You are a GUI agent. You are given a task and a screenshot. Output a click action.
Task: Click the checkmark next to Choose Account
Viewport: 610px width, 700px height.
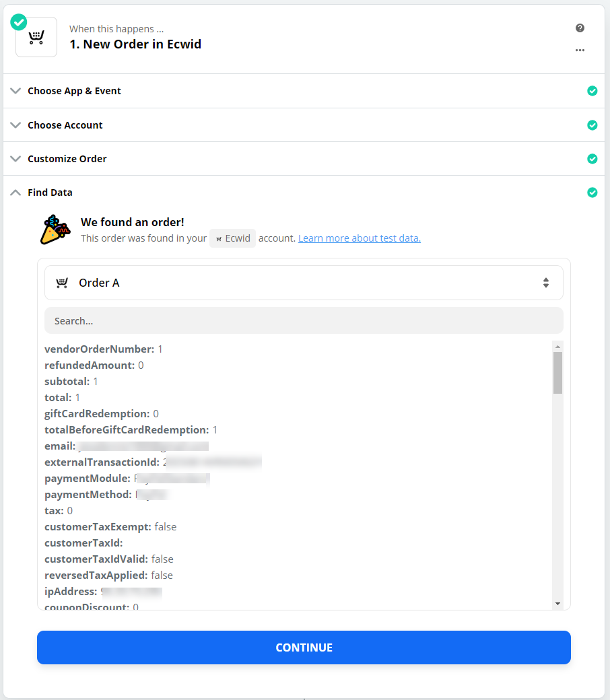(x=592, y=125)
